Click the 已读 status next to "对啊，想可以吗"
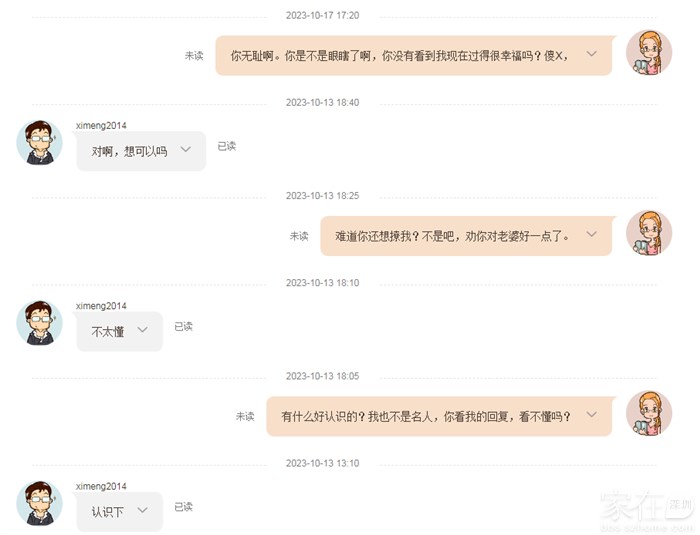The image size is (700, 535). pyautogui.click(x=227, y=146)
